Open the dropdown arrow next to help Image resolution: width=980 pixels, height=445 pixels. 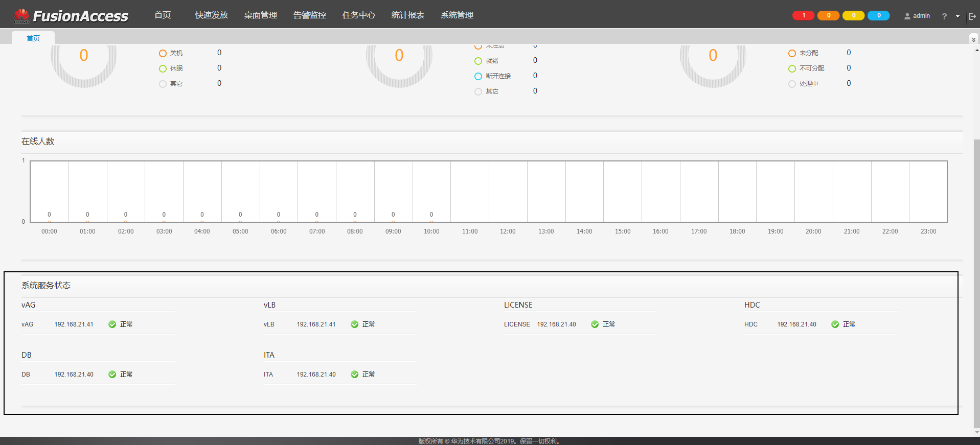(x=958, y=16)
